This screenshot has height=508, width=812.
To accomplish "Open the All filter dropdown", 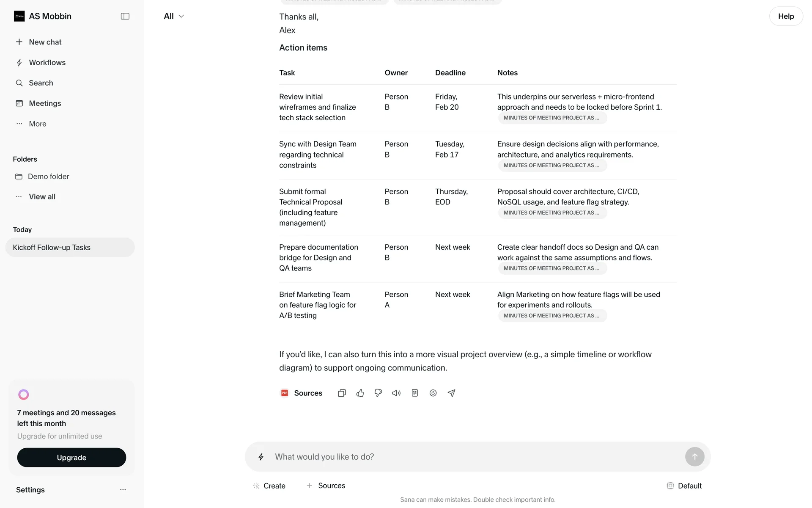I will click(x=173, y=16).
